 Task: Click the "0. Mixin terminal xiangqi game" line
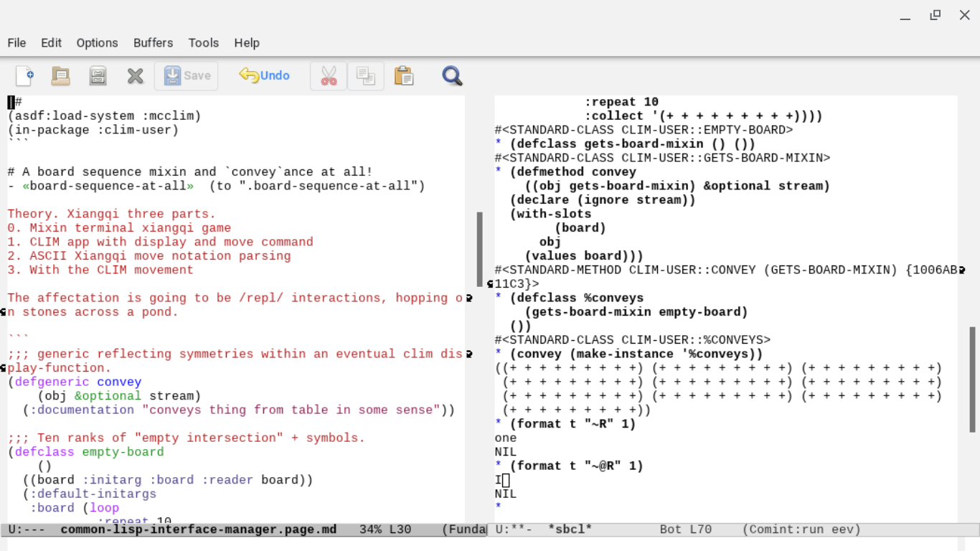(119, 228)
